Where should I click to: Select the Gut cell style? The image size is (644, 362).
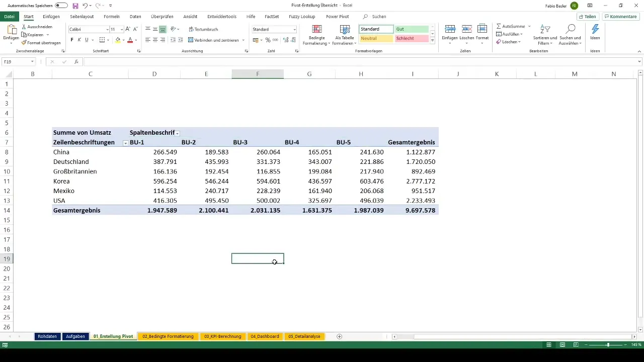point(412,29)
